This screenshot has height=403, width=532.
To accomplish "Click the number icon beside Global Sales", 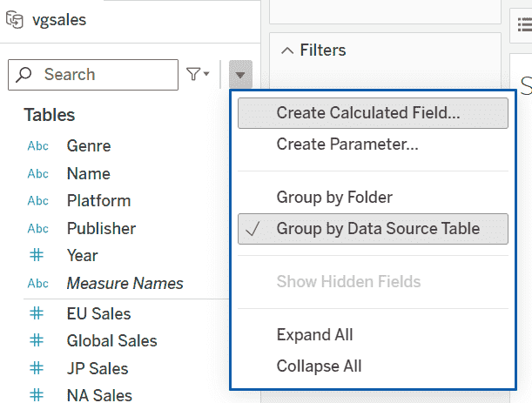I will coord(37,341).
